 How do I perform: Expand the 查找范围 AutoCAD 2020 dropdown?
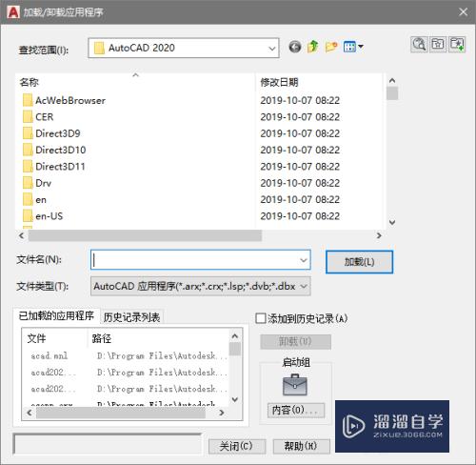272,49
